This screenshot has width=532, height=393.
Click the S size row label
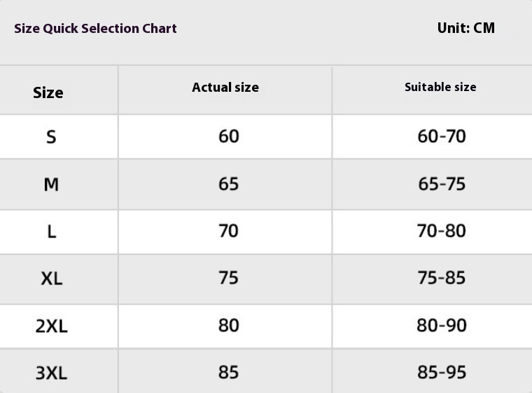point(51,137)
